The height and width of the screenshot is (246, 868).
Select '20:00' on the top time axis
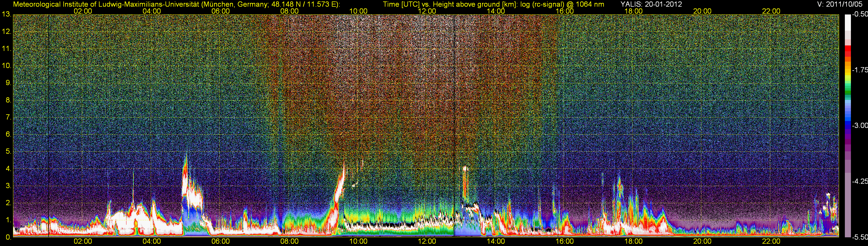tap(702, 11)
